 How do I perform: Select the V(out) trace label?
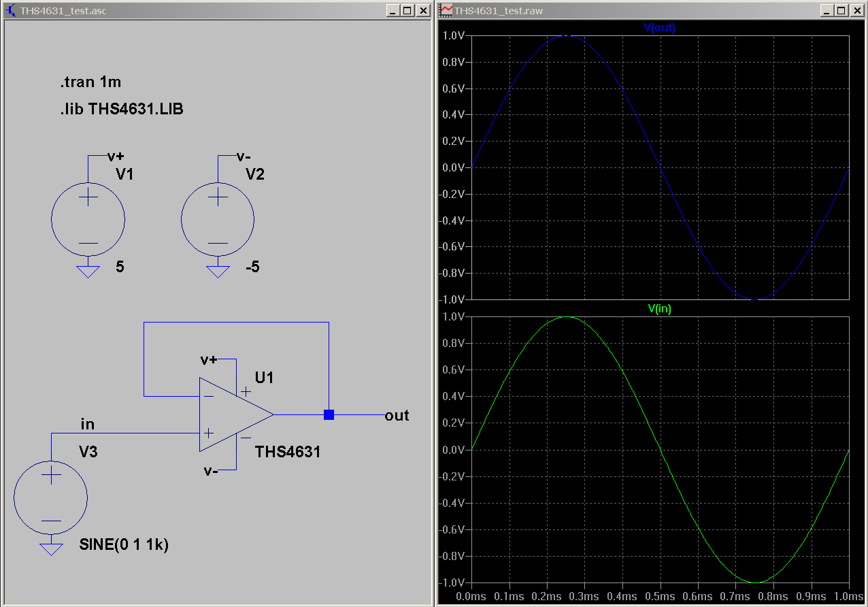pyautogui.click(x=659, y=27)
